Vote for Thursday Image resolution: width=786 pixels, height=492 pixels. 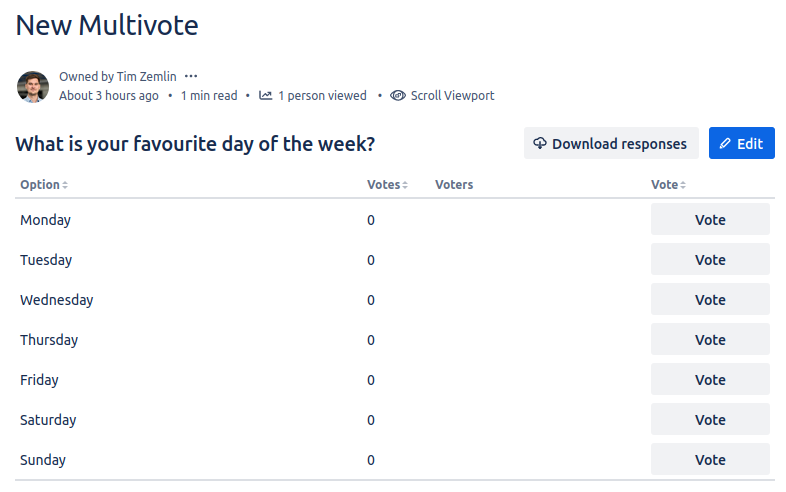(x=710, y=340)
